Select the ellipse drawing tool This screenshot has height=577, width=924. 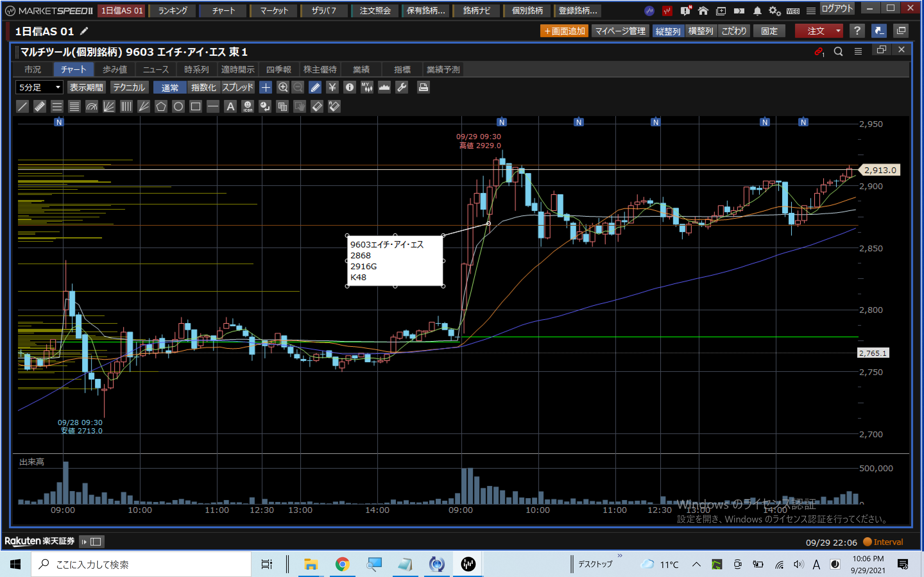[178, 106]
